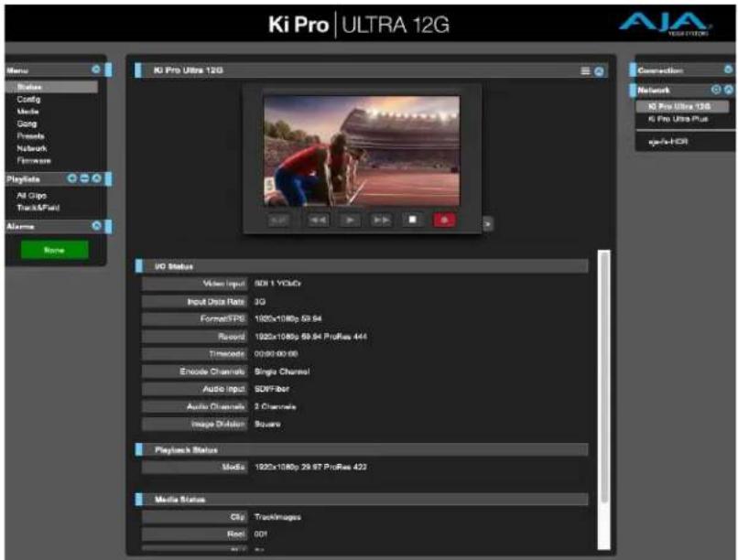Click the Format/FPS value 1920x1080p 59.94
Viewport: 738px width, 560px height.
click(x=288, y=318)
